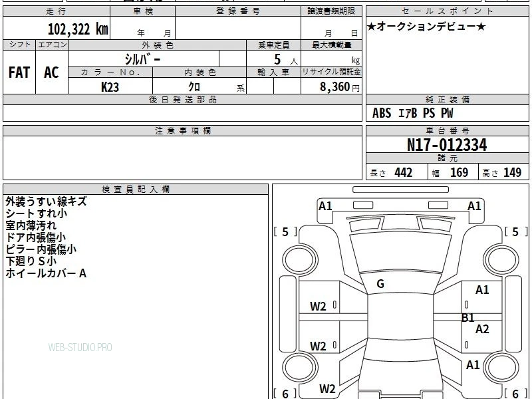
Task: Click the リサイクル預託金 header
Action: tap(331, 72)
